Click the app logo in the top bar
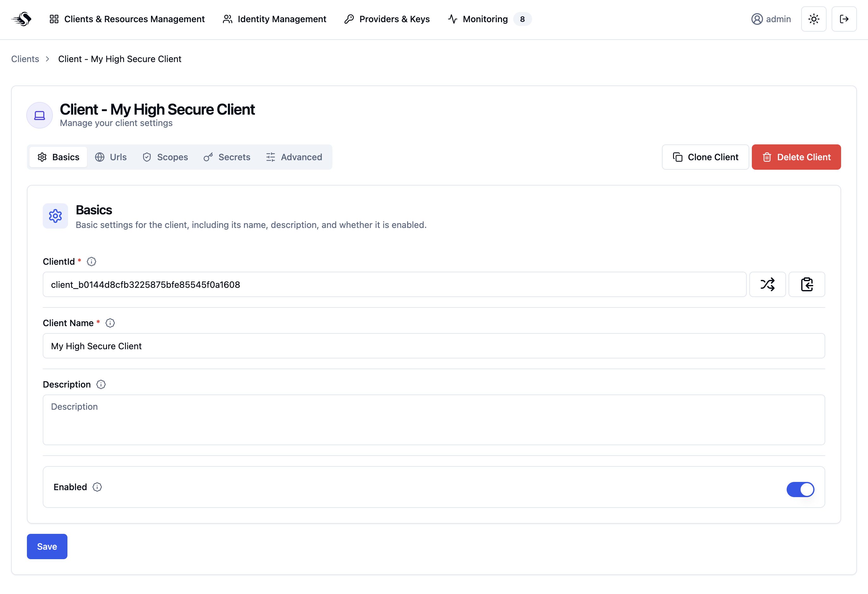 tap(22, 19)
